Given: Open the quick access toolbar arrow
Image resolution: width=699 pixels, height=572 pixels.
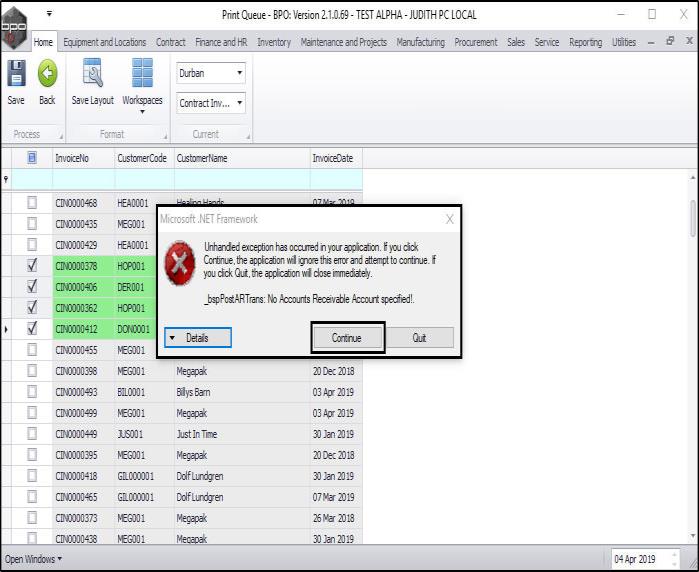Looking at the screenshot, I should coord(49,14).
